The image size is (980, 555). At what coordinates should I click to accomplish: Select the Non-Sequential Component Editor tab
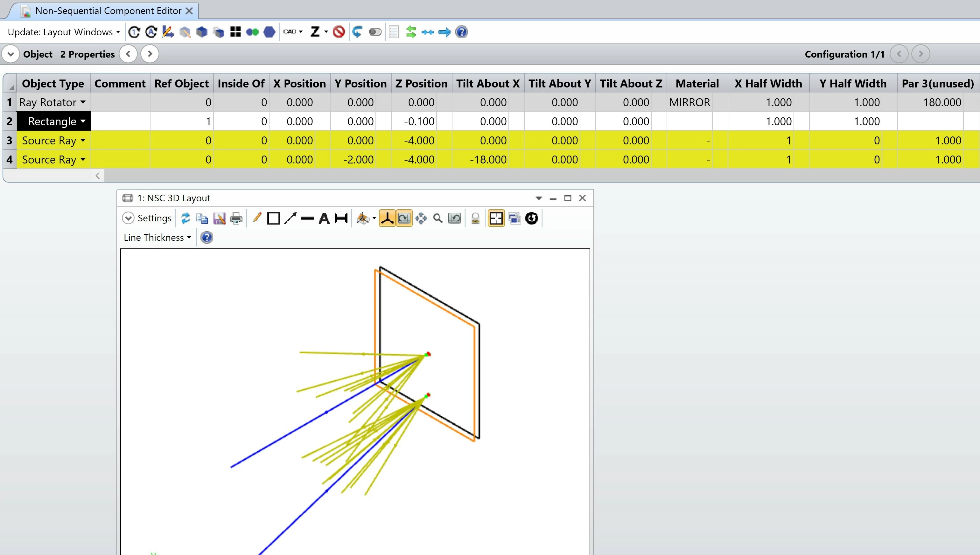(x=108, y=11)
